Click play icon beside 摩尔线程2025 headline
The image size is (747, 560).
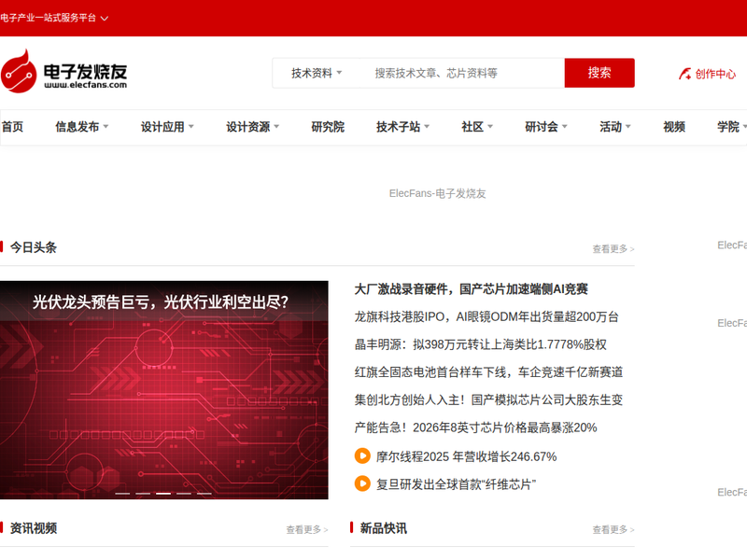click(x=362, y=456)
